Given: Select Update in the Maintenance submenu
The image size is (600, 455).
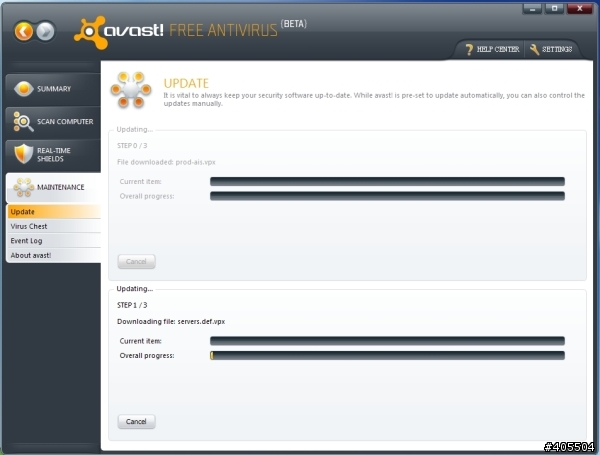Looking at the screenshot, I should [x=54, y=212].
